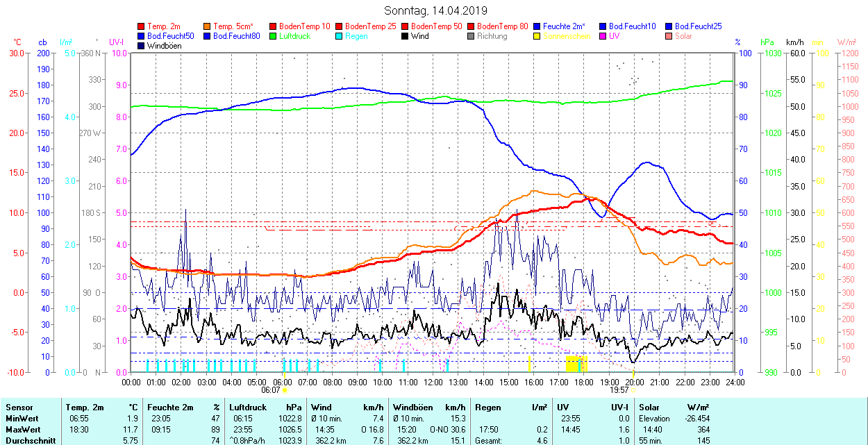Click the 24:00 tick on the time axis
The height and width of the screenshot is (445, 868).
pos(735,382)
